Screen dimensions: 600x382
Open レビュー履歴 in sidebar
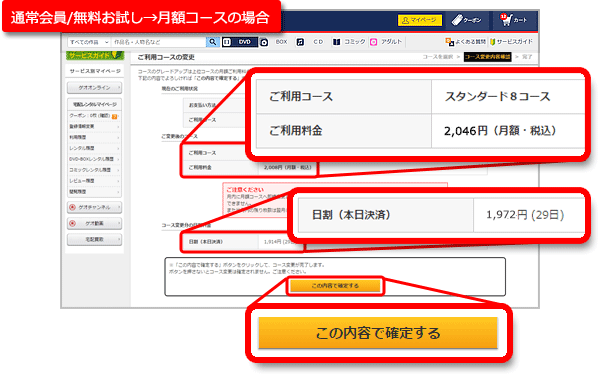[x=95, y=181]
